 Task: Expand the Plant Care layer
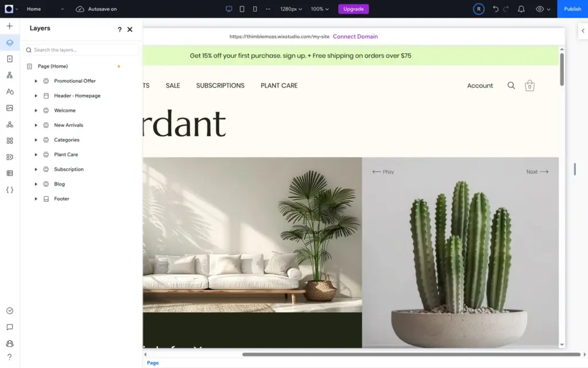tap(36, 155)
